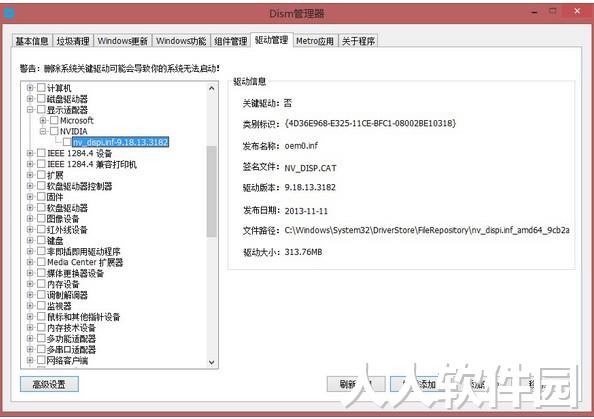Expand the Media Center 扩展器 node

tap(30, 262)
